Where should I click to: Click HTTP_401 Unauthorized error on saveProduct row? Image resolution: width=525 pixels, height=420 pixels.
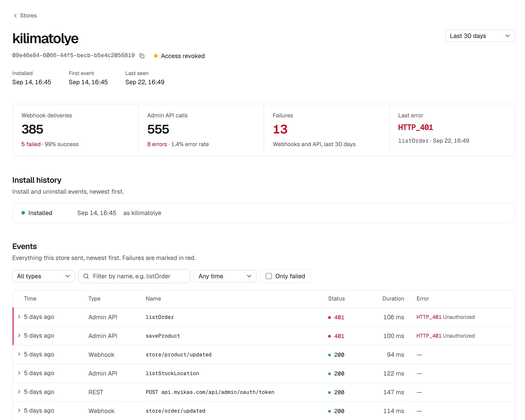pyautogui.click(x=445, y=336)
